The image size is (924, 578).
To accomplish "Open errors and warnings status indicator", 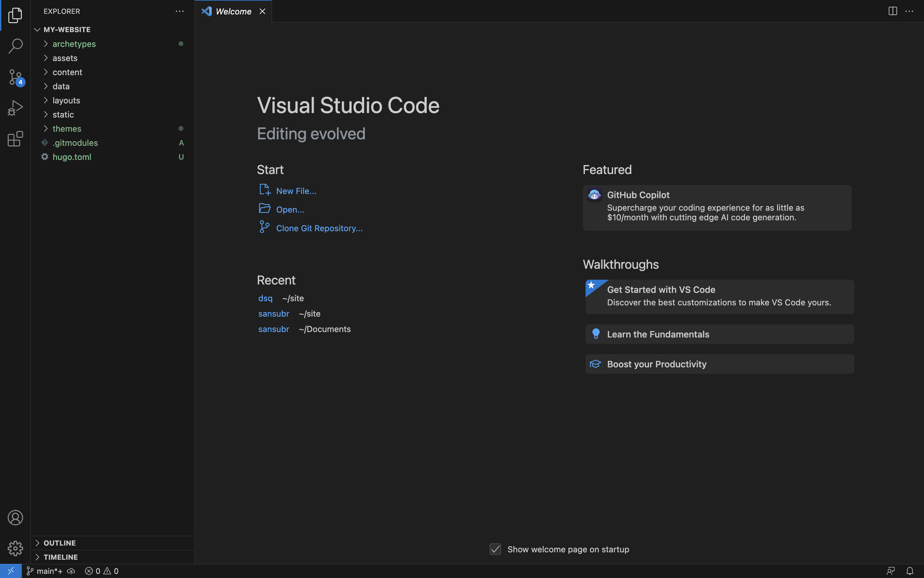I will pyautogui.click(x=102, y=571).
